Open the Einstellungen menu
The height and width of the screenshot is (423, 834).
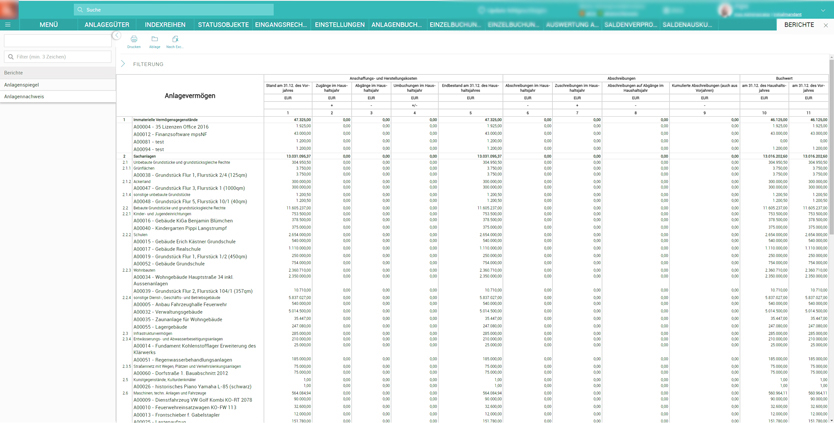click(340, 25)
